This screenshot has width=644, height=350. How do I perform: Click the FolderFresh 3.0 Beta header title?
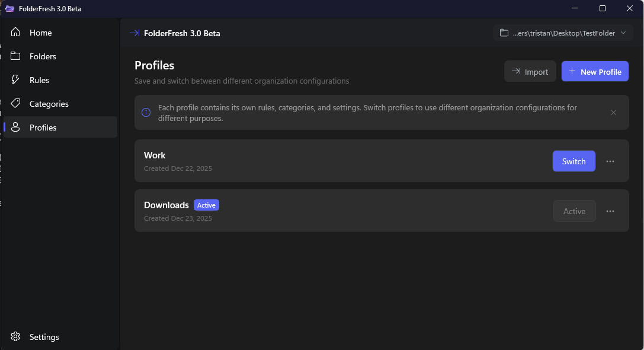[182, 33]
